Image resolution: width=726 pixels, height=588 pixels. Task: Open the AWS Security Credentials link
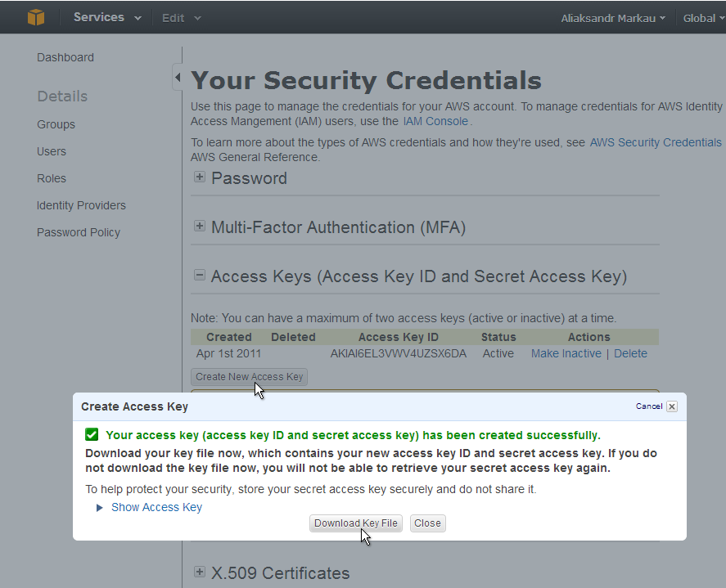point(656,142)
